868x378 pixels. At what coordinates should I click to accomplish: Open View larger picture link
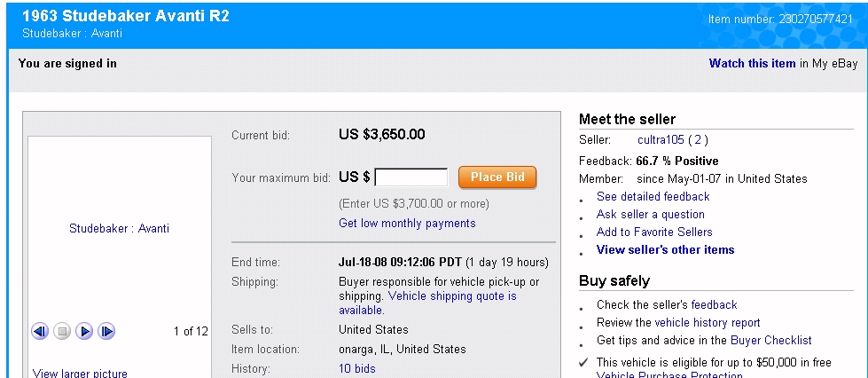coord(80,373)
